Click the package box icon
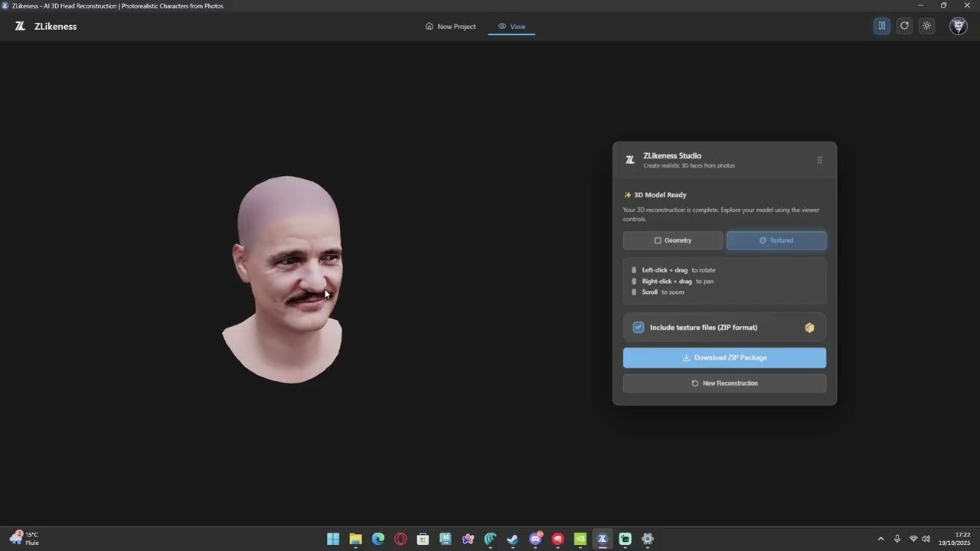The image size is (980, 551). [x=809, y=328]
